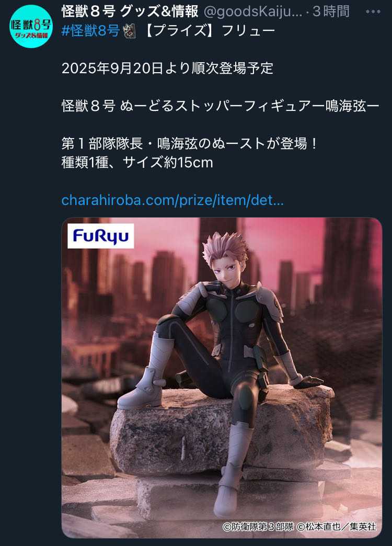392x546 pixels.
Task: Open the charahiroba.com prize item link
Action: pos(172,200)
